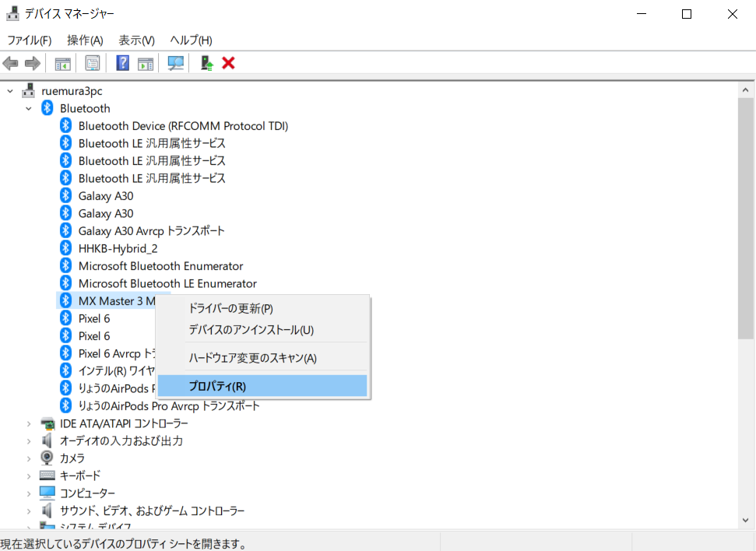
Task: Select Galaxy A30 Avrcp トランスポート
Action: click(x=151, y=231)
